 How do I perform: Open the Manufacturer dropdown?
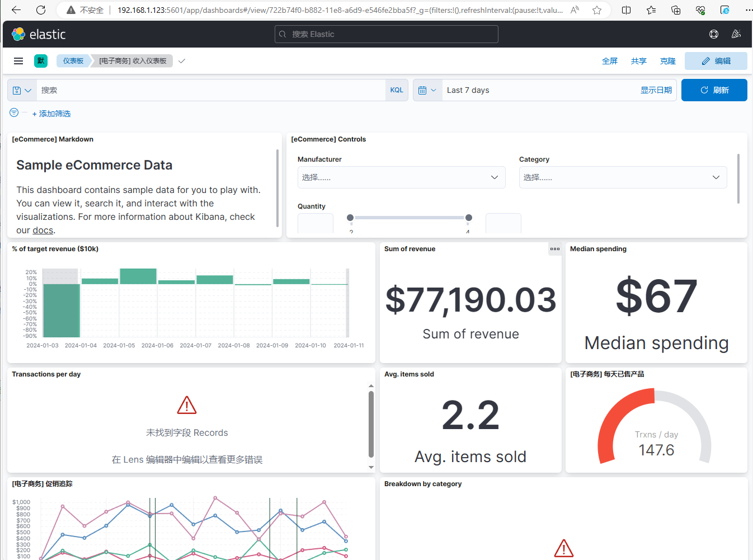401,177
